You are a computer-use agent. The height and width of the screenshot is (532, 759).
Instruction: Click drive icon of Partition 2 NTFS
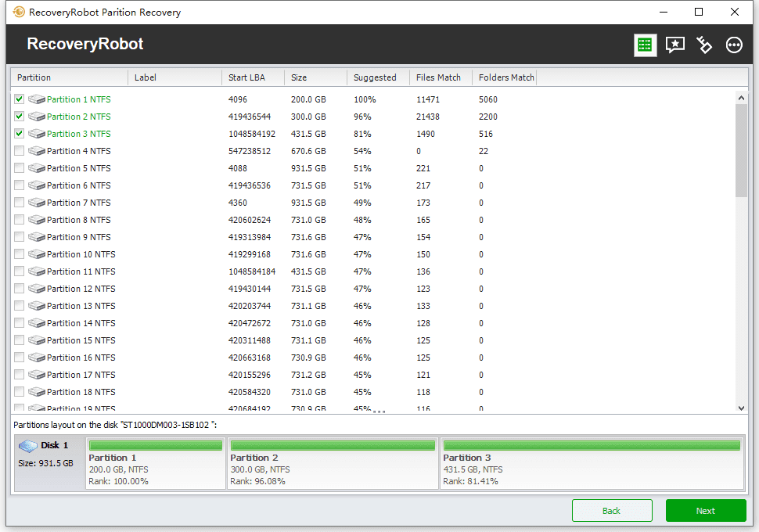[37, 117]
